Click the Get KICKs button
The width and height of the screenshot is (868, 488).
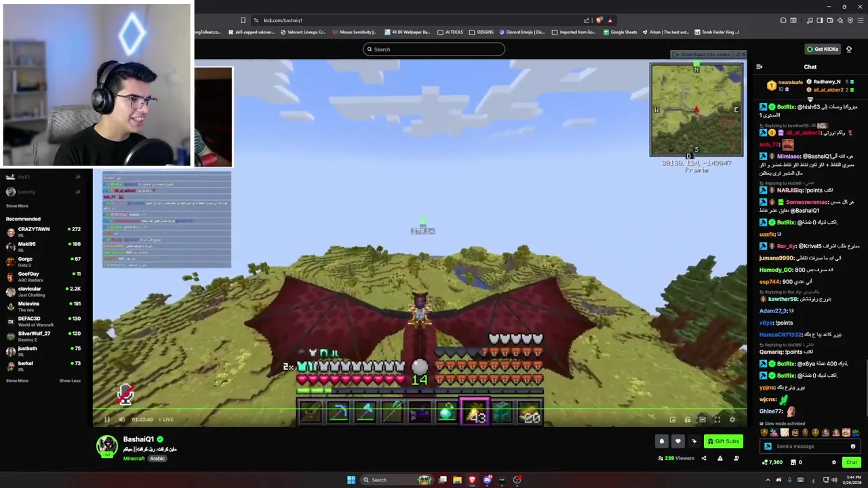coord(822,49)
